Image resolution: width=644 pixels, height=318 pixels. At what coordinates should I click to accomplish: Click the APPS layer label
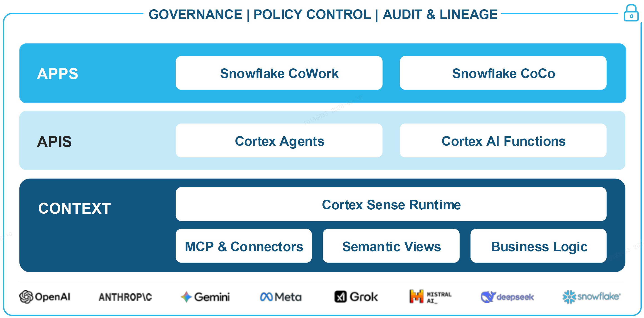coord(58,74)
